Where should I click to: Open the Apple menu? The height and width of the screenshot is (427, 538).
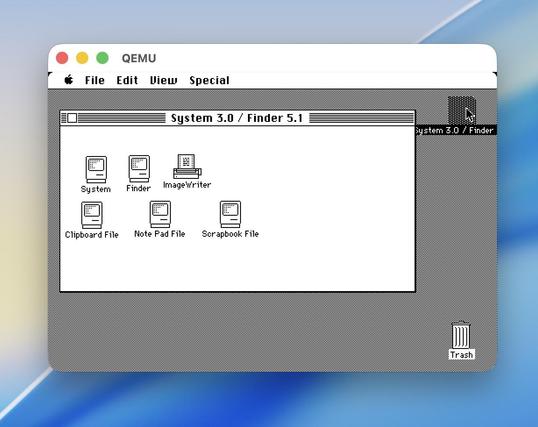click(69, 80)
